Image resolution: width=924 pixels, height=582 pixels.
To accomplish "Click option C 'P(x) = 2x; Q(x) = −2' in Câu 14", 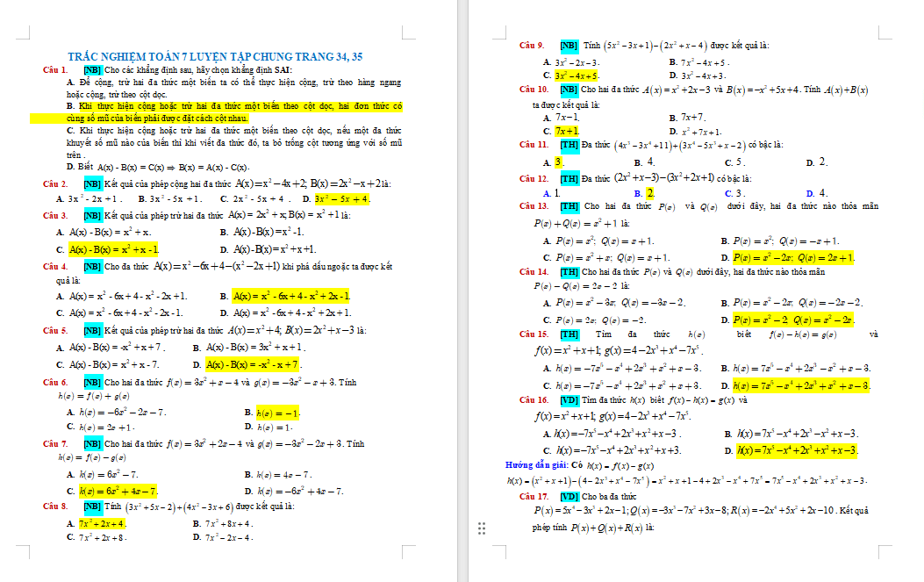I will (x=595, y=320).
